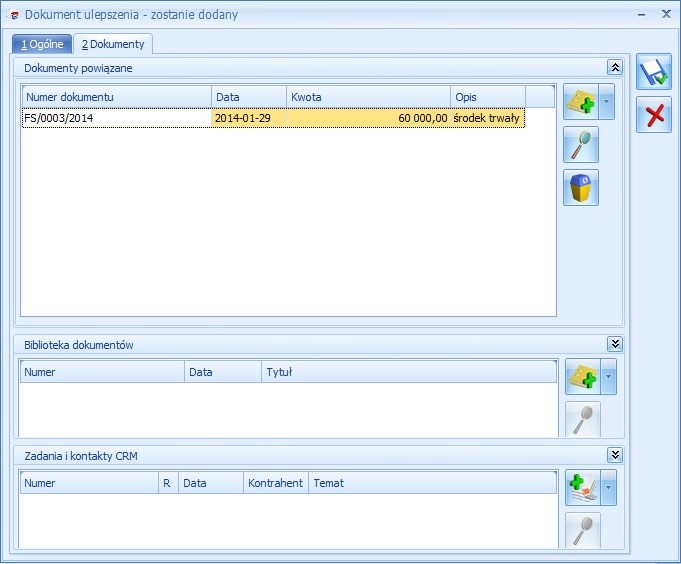Viewport: 681px width, 564px height.
Task: Open dropdown arrow beside CRM add button
Action: click(x=609, y=488)
